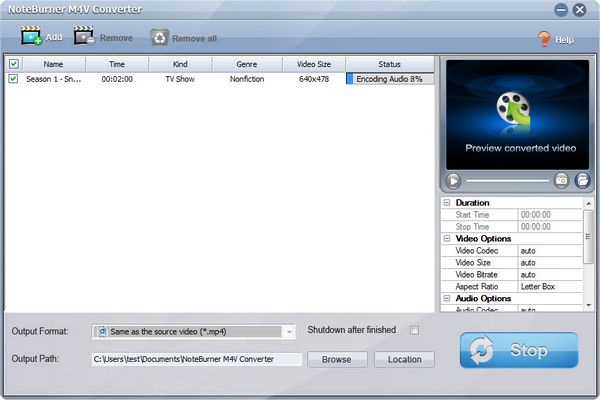Click the Add label in toolbar
600x400 pixels.
(54, 37)
